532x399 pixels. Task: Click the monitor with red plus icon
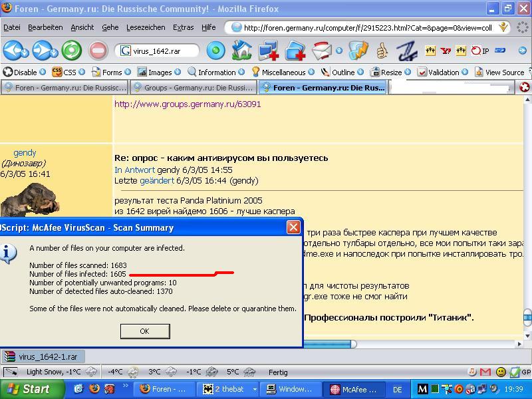click(x=268, y=51)
